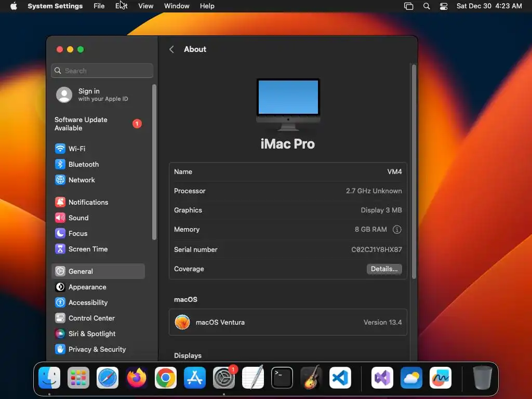Go back from the About page
This screenshot has height=399, width=532.
(171, 49)
